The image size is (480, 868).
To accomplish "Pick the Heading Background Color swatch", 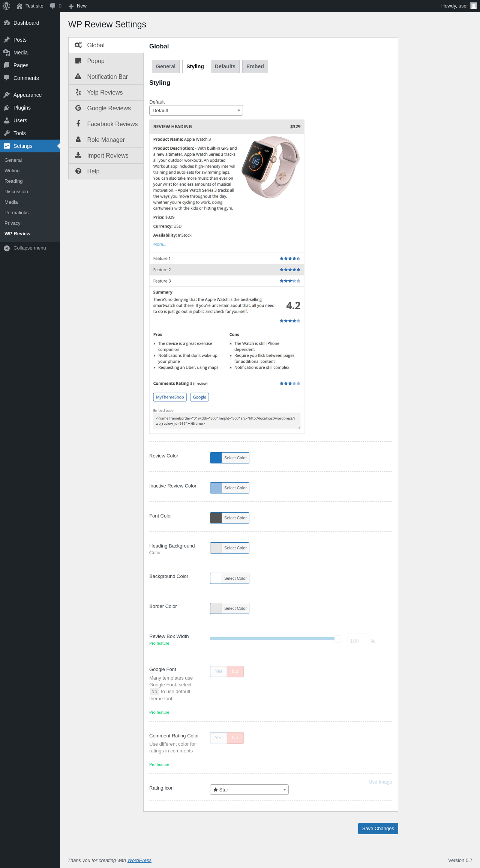I will pyautogui.click(x=216, y=548).
